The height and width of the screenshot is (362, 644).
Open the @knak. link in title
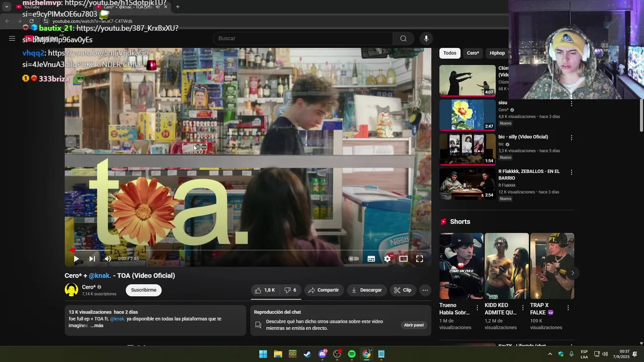(100, 276)
